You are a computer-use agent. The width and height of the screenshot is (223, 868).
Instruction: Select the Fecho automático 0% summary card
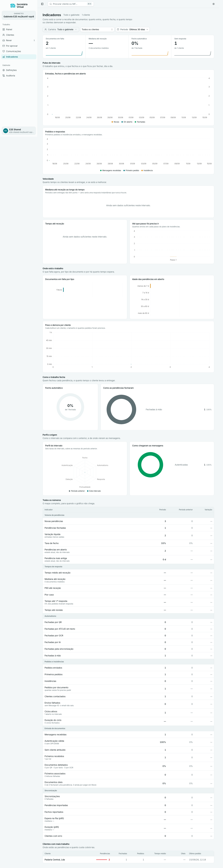point(150,46)
